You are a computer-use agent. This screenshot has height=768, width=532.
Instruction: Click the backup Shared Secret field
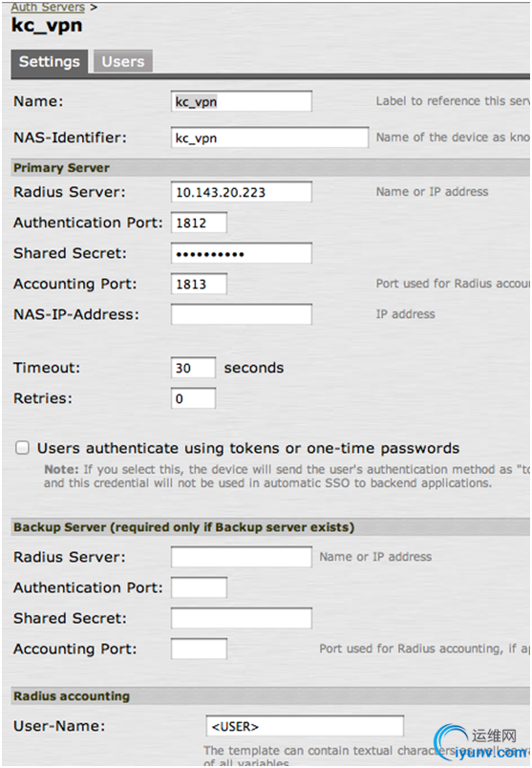242,618
